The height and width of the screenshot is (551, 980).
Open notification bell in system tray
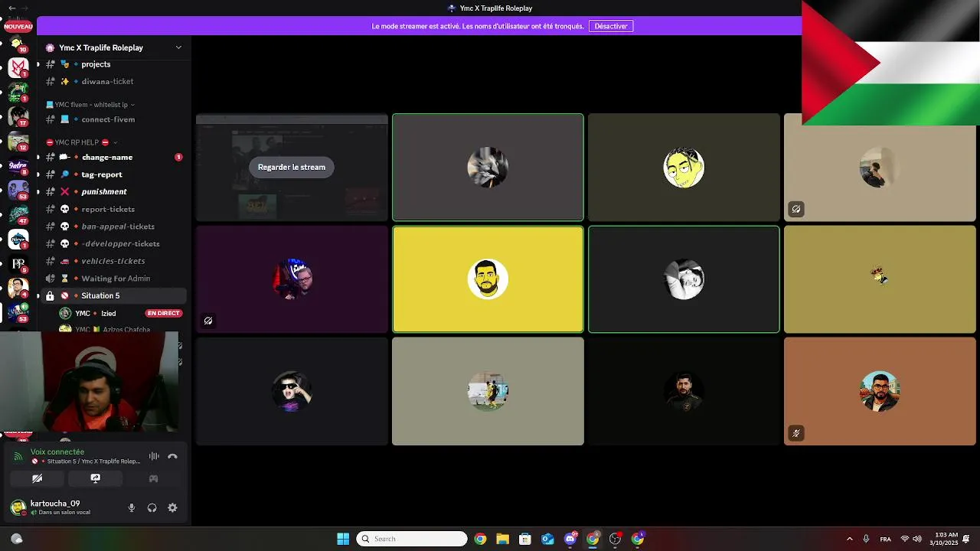(967, 539)
